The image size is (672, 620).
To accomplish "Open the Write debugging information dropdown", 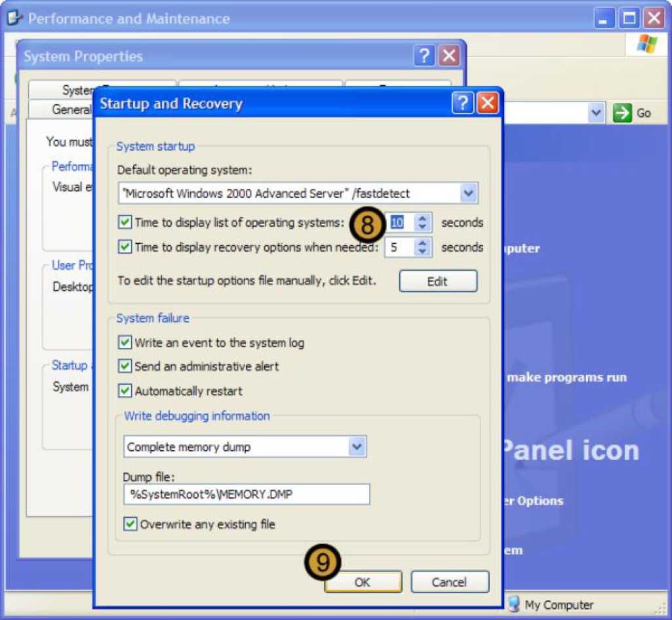I will 357,447.
